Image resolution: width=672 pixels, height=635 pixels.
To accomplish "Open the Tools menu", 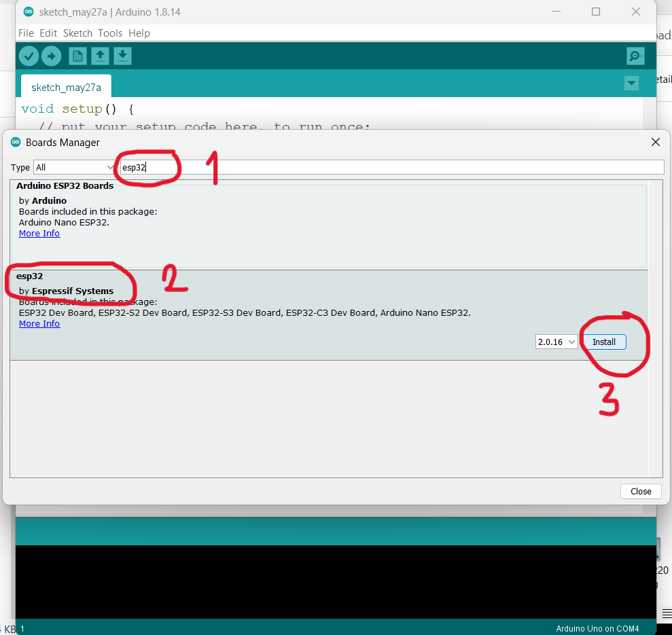I will click(110, 33).
